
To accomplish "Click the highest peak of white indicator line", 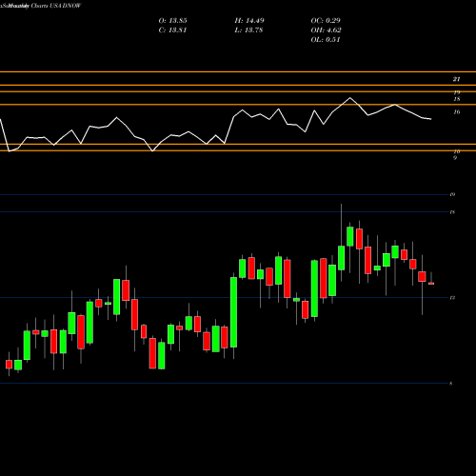I will pyautogui.click(x=350, y=98).
